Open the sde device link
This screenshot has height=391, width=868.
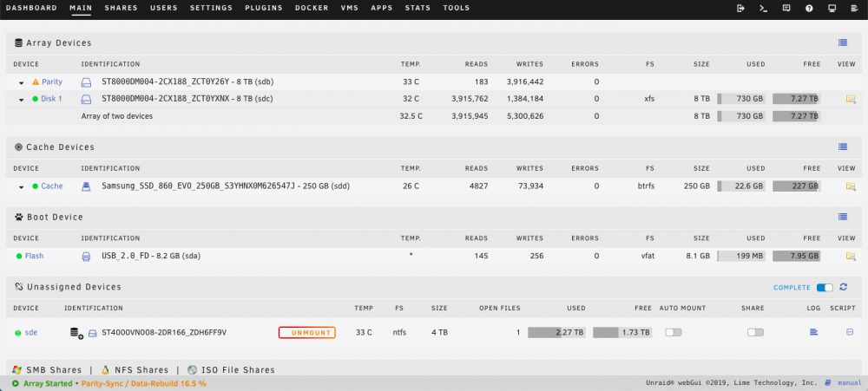coord(31,332)
